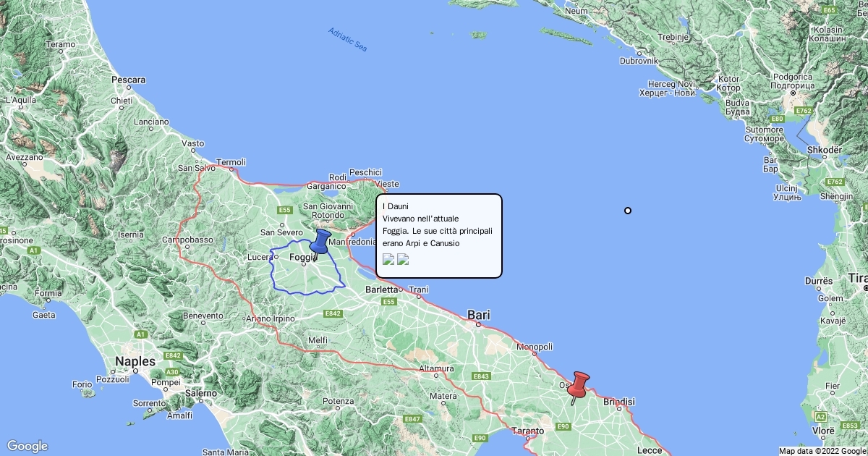
Task: Click the blue pushpin marker over Foggia
Action: (x=318, y=243)
